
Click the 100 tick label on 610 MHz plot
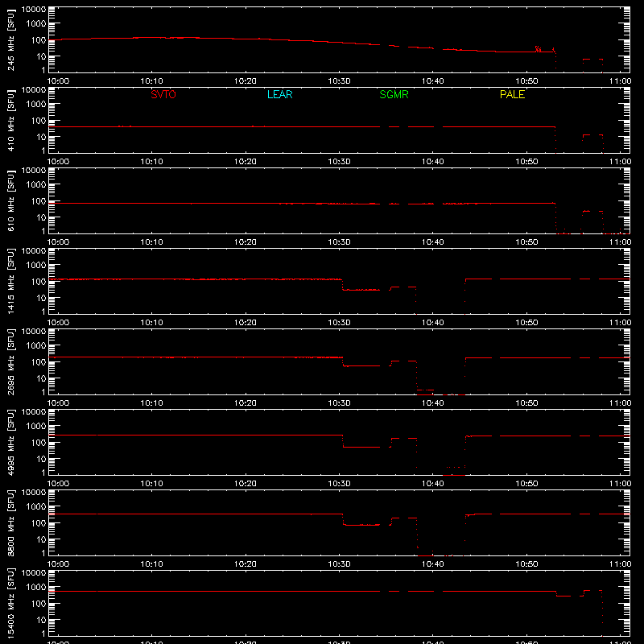39,201
